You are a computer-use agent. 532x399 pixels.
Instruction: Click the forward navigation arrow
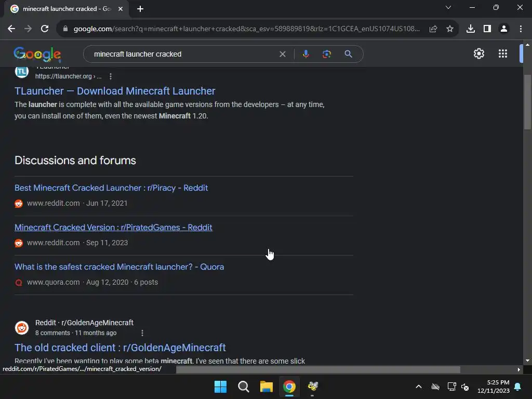click(28, 29)
